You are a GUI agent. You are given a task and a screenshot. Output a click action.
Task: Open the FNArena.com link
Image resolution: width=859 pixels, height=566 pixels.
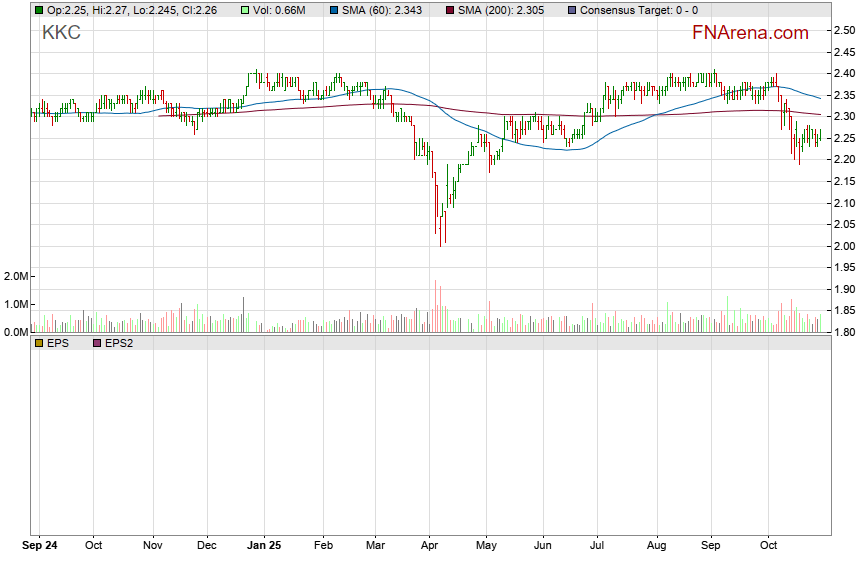tap(750, 33)
